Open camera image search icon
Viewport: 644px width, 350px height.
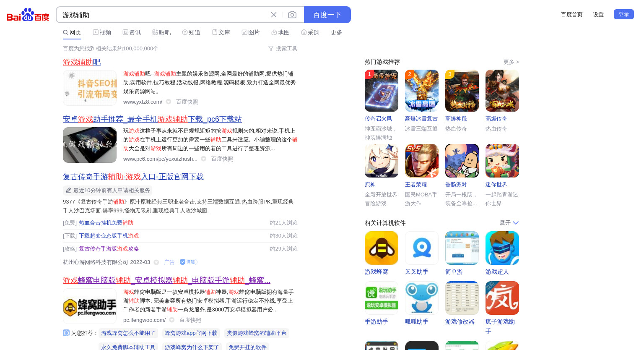tap(292, 15)
